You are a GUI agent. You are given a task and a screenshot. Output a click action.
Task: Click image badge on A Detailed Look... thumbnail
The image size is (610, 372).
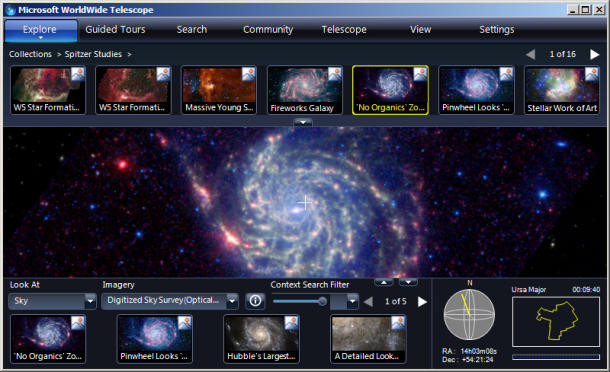[x=398, y=323]
